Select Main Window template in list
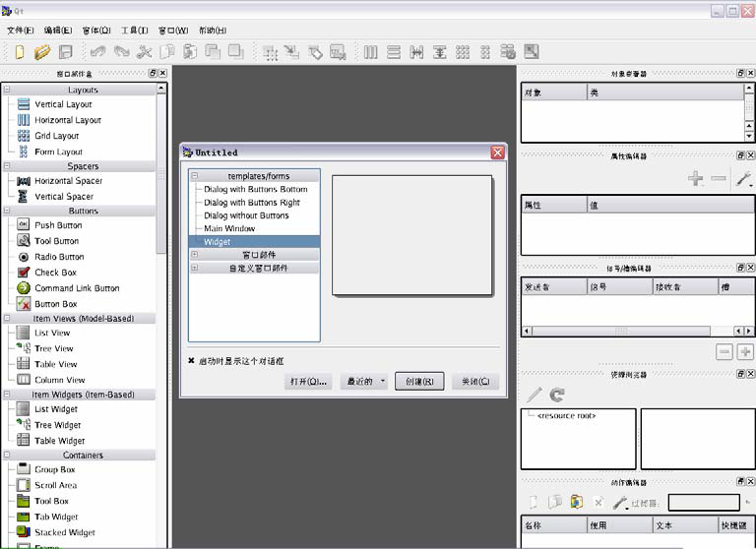 (x=229, y=228)
